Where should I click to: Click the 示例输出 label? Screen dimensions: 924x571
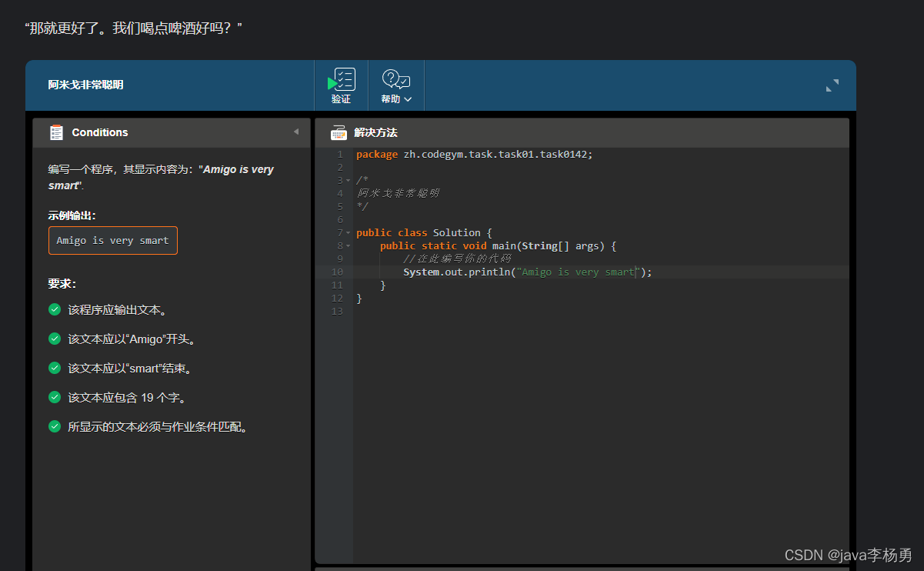pyautogui.click(x=72, y=215)
